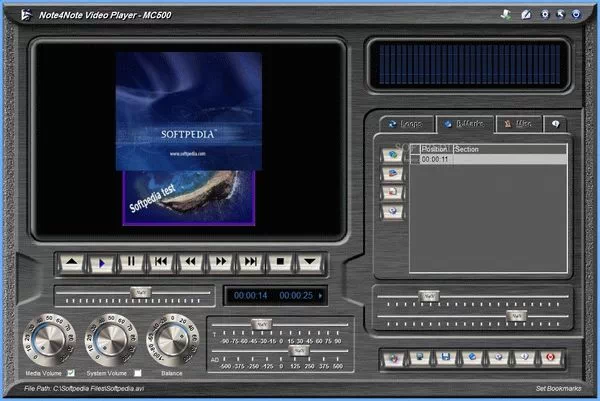
Task: Stop the video with the square button
Action: (x=281, y=262)
